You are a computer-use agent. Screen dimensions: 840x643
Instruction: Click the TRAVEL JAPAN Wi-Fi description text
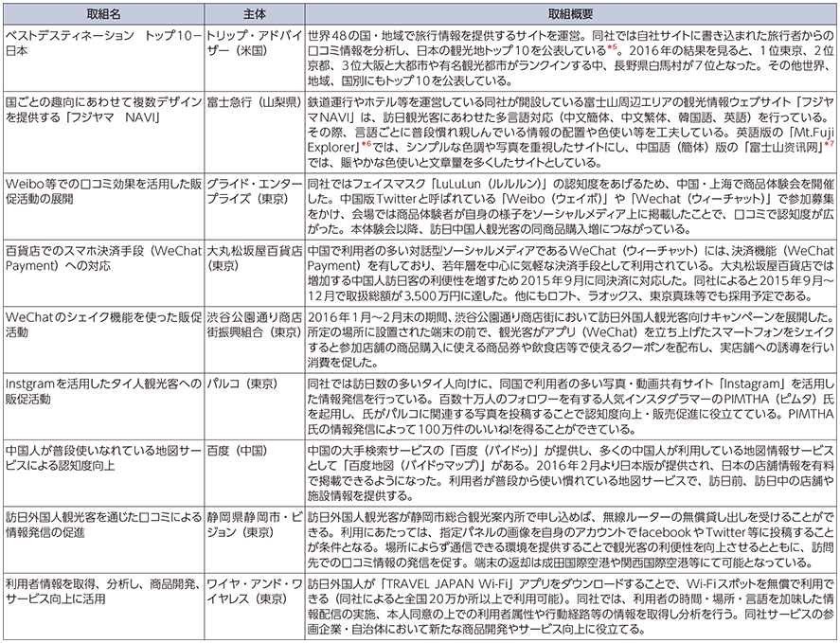[570, 607]
